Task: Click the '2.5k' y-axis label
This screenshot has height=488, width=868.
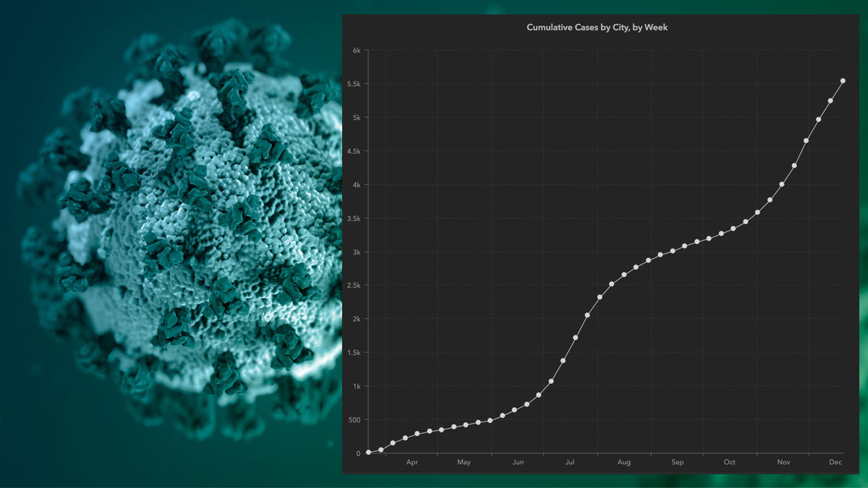Action: point(354,286)
